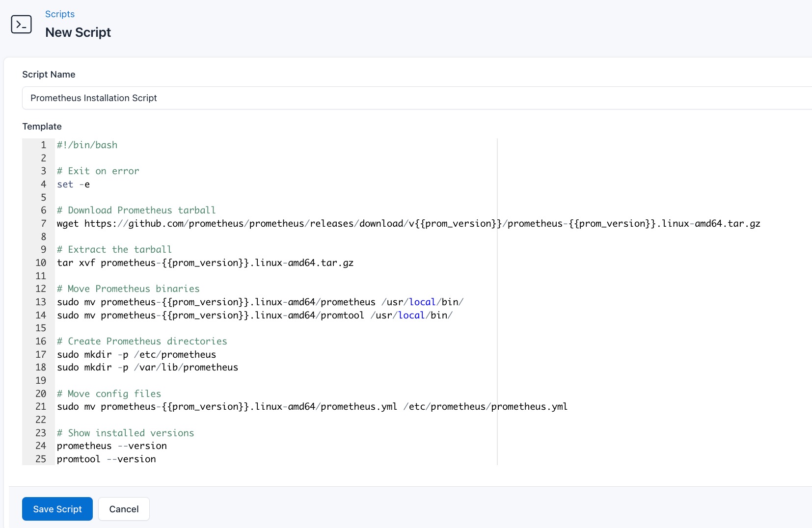The width and height of the screenshot is (812, 528).
Task: Click the Script Name label
Action: coord(48,74)
